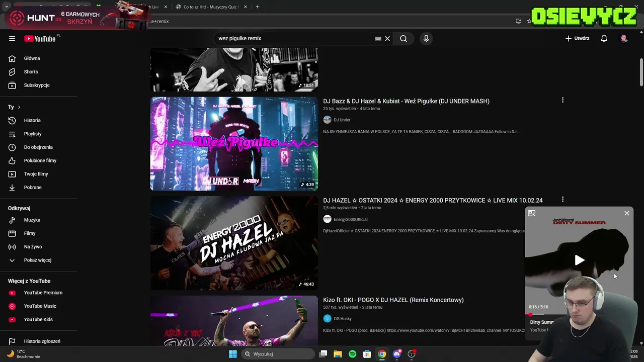Clear the search query with the X
This screenshot has height=362, width=644.
pos(387,38)
